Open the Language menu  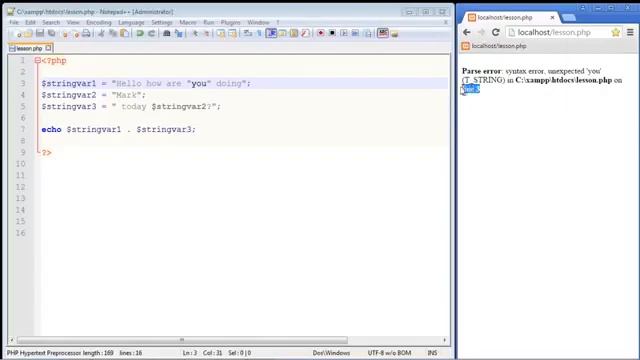tap(131, 22)
